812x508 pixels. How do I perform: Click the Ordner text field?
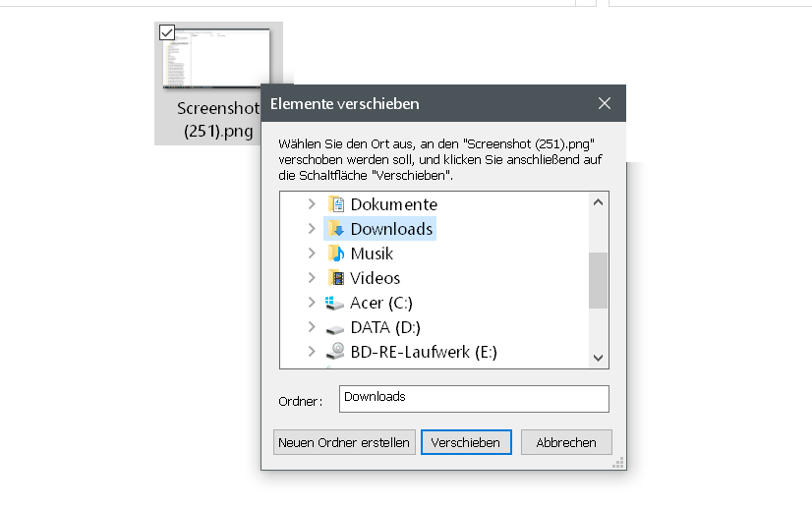click(x=474, y=398)
